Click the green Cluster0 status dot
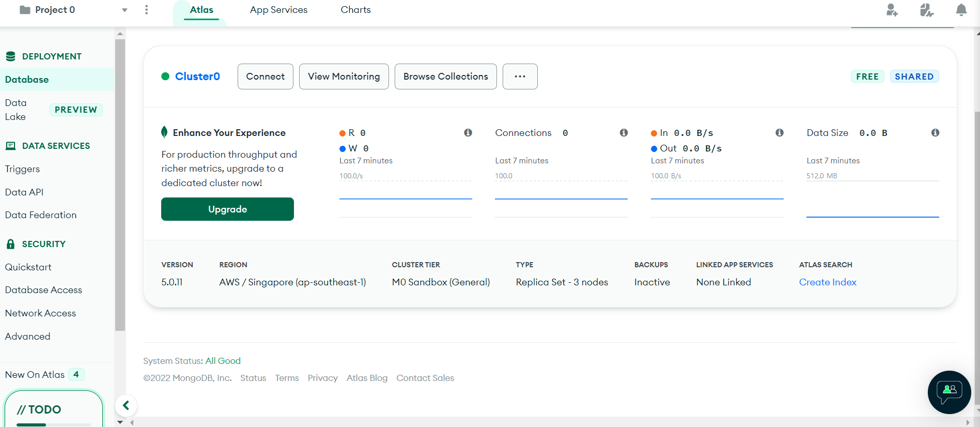Viewport: 980px width, 427px height. [x=165, y=77]
